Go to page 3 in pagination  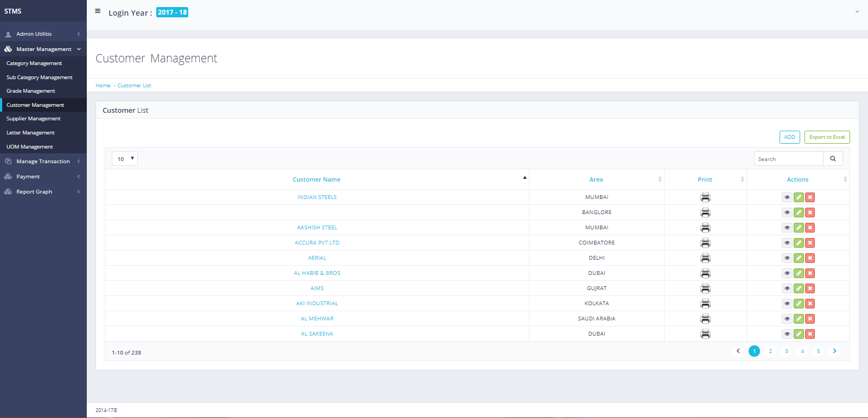tap(786, 351)
